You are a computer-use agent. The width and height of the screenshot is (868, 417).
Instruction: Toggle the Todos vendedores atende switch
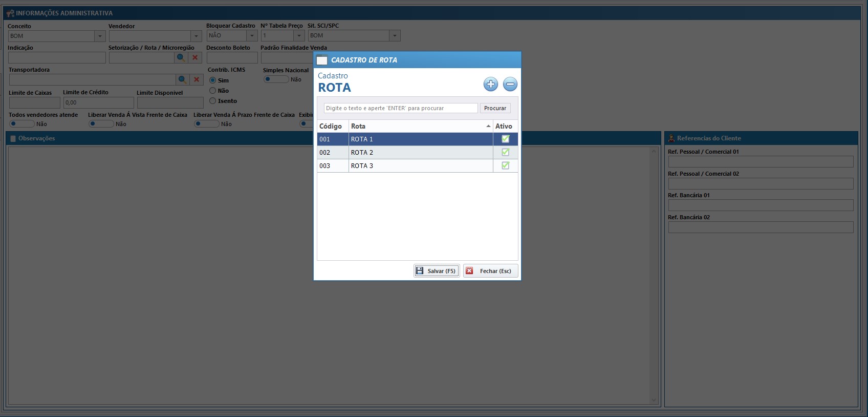(21, 124)
